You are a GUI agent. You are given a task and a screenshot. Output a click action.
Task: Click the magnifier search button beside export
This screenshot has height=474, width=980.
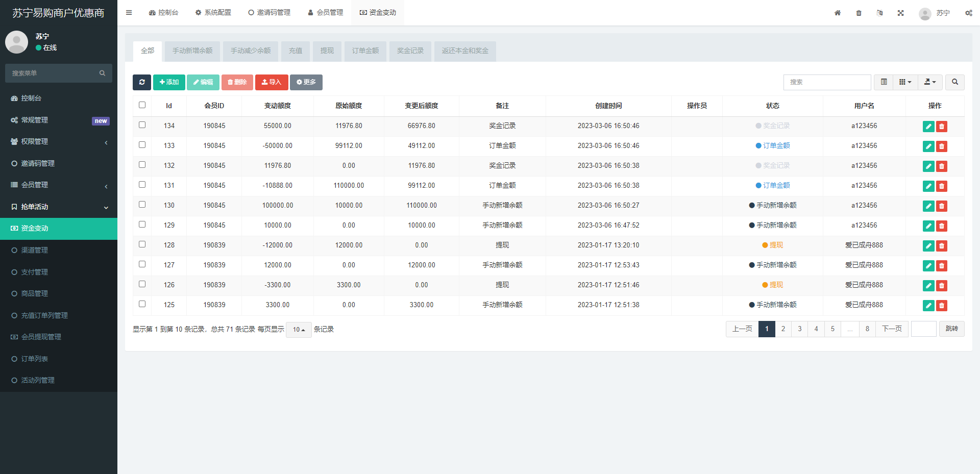954,82
